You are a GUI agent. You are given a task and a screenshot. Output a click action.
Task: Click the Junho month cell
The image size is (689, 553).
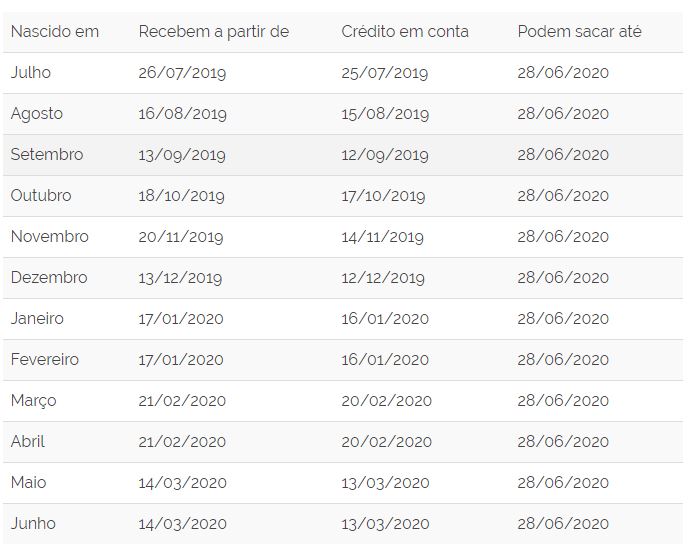[33, 524]
